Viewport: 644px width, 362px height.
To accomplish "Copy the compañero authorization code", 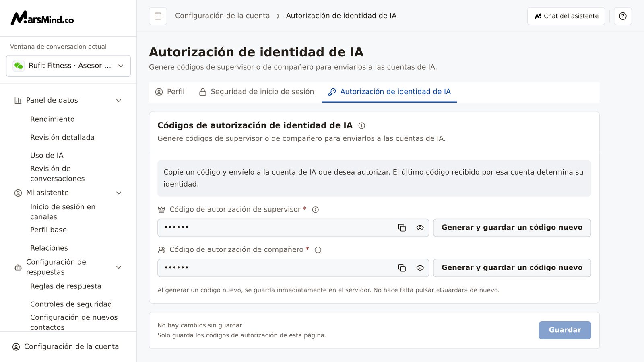I will tap(402, 268).
